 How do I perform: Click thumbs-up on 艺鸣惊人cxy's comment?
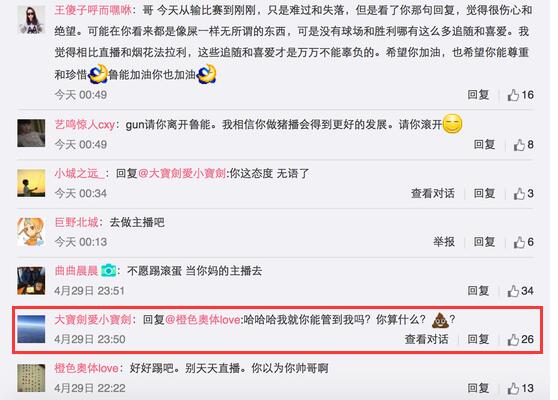point(519,145)
